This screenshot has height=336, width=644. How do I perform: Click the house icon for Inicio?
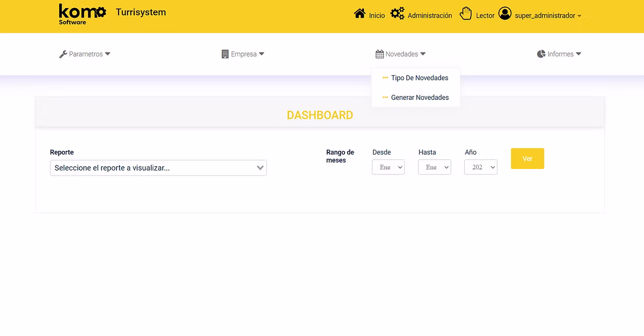coord(360,14)
